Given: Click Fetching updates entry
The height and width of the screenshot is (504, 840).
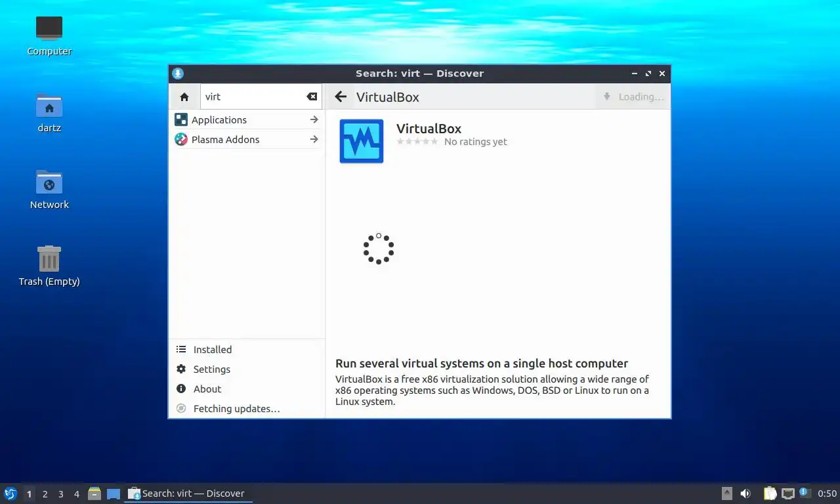Looking at the screenshot, I should tap(246, 409).
